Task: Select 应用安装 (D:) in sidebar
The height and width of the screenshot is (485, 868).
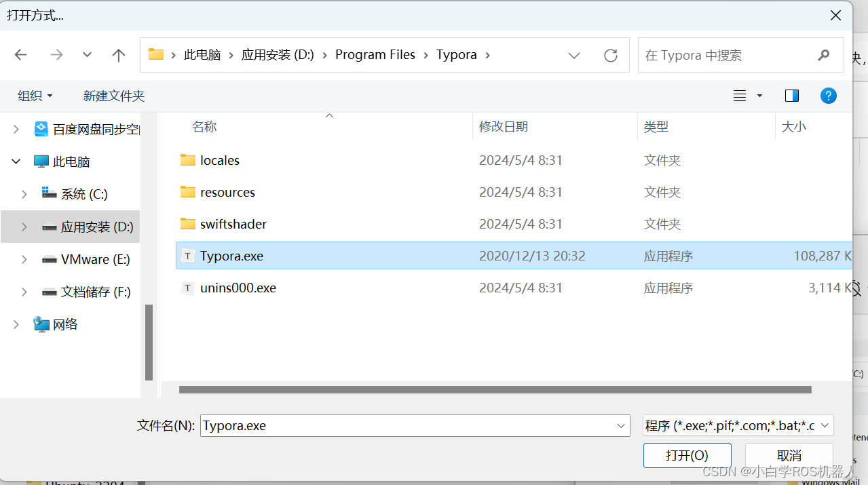Action: [x=97, y=227]
